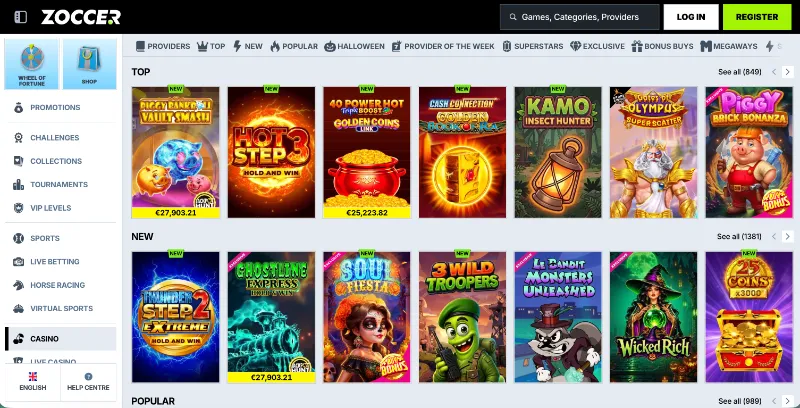Click the English UK flag icon
This screenshot has height=408, width=800.
[x=33, y=377]
